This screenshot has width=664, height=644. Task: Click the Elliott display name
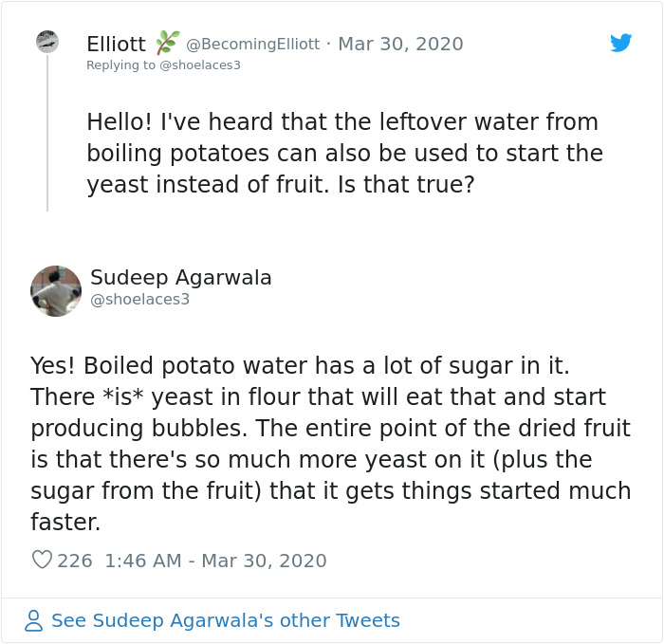(116, 44)
